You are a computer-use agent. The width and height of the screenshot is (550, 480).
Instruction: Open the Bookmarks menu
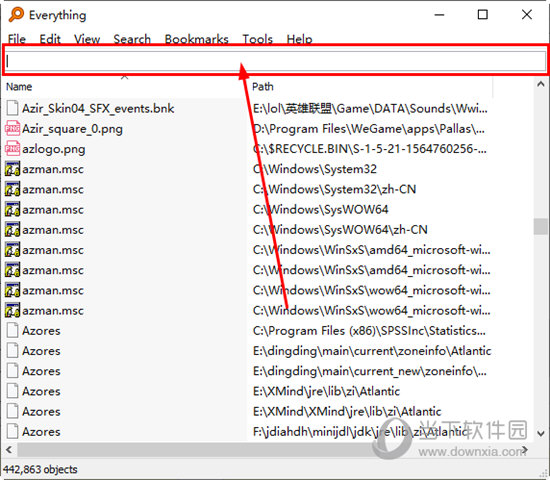pyautogui.click(x=196, y=39)
